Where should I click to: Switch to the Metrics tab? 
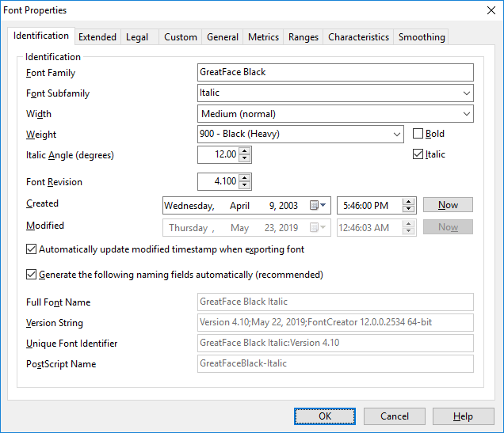pos(263,37)
